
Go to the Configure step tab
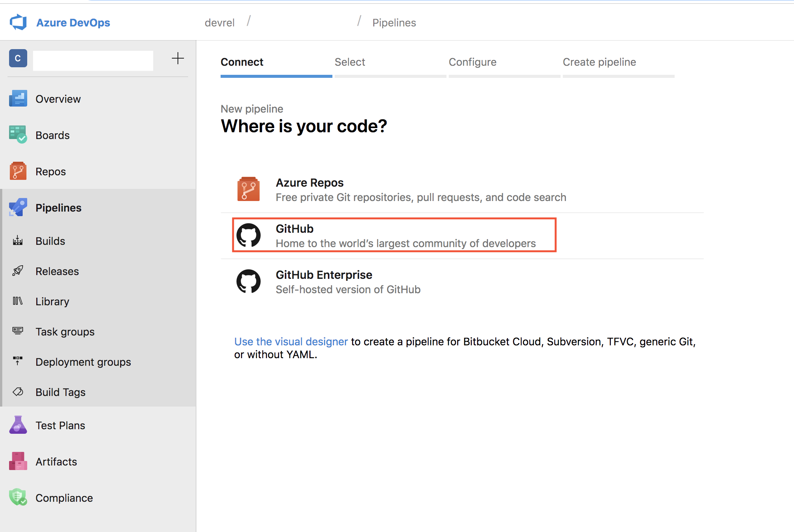[472, 62]
